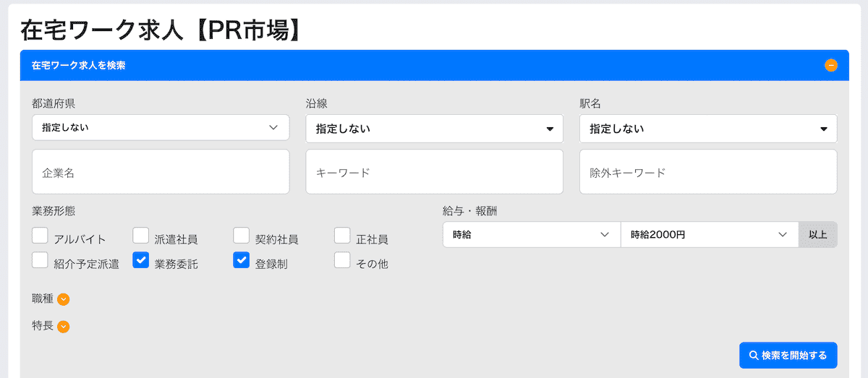
Task: Open the 都道府県 dropdown
Action: [161, 128]
